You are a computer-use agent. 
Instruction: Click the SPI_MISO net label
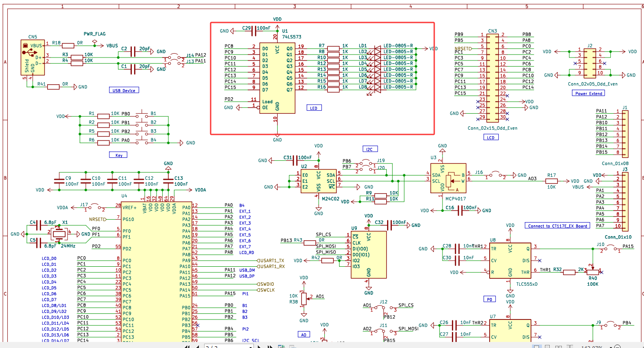click(326, 252)
